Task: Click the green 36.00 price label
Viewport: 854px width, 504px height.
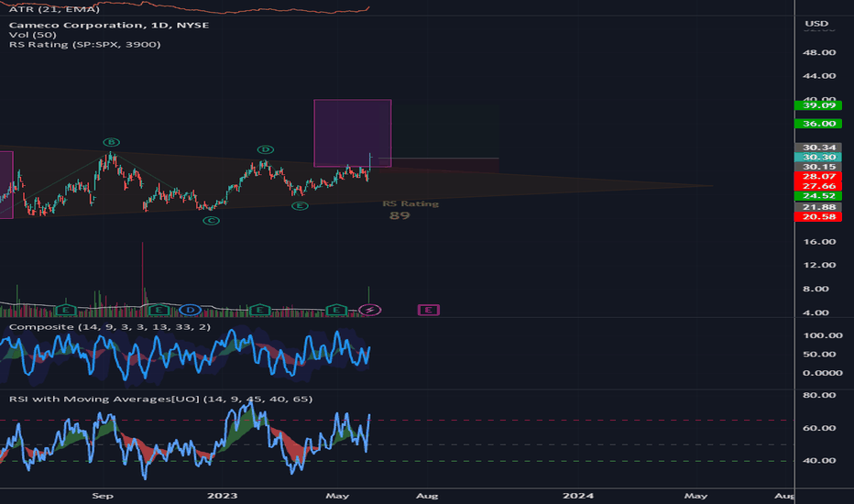Action: click(818, 124)
